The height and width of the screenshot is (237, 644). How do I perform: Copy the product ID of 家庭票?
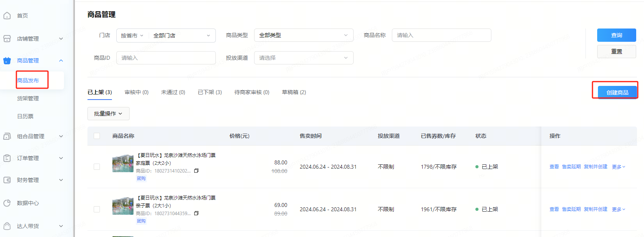[x=196, y=171]
